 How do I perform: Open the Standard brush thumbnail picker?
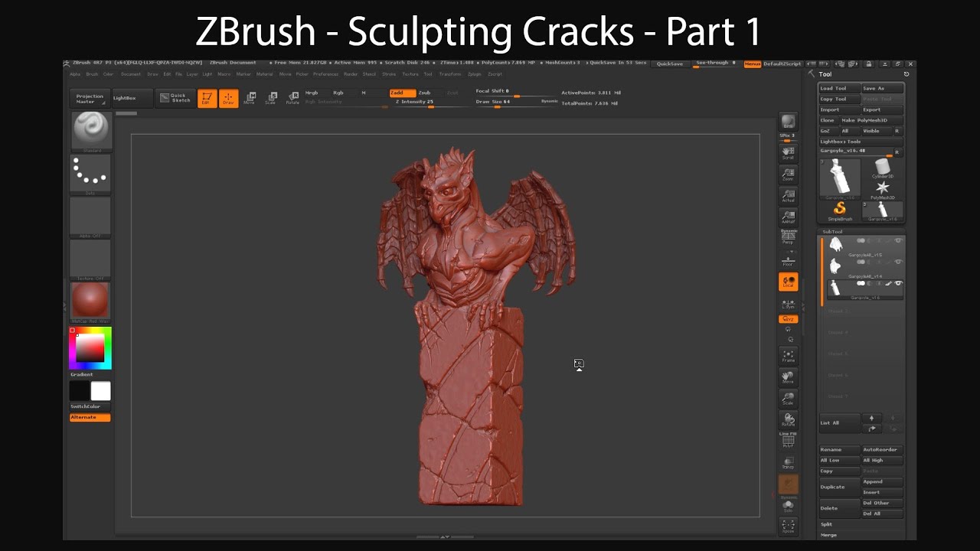tap(91, 131)
